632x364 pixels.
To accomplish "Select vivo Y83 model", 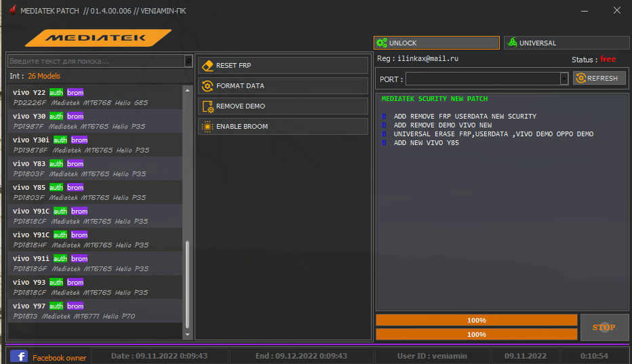I will coord(95,169).
